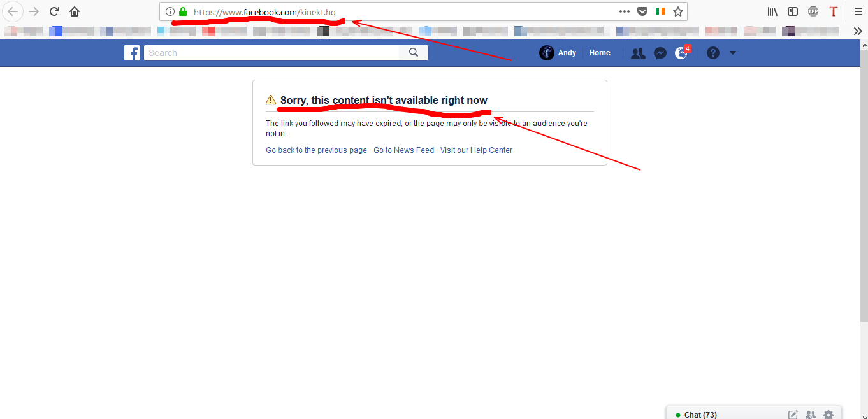Create new group chat icon
868x419 pixels.
pyautogui.click(x=811, y=415)
